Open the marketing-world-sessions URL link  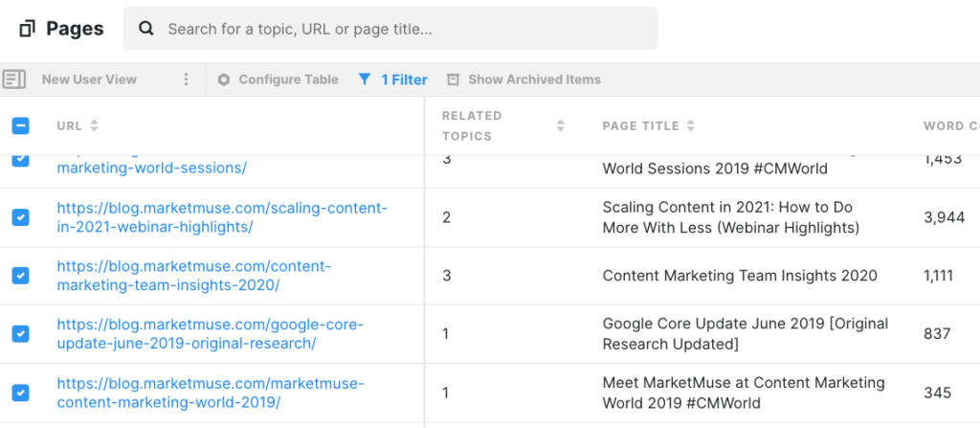(152, 168)
